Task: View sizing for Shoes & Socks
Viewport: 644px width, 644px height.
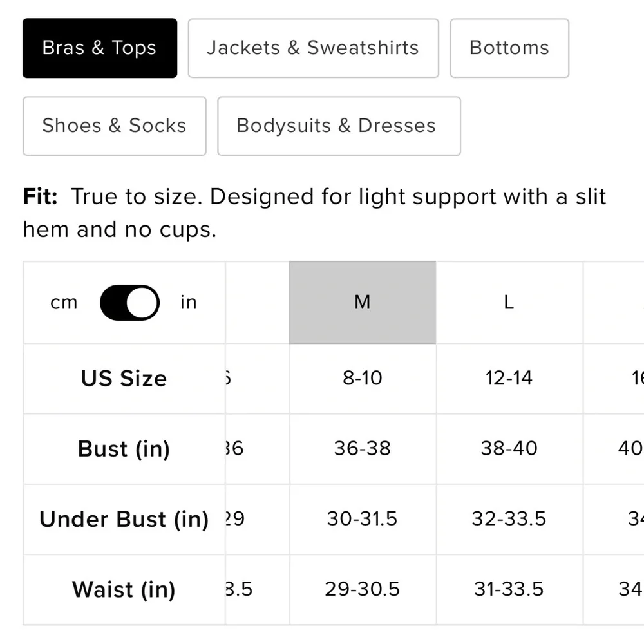Action: [x=114, y=126]
